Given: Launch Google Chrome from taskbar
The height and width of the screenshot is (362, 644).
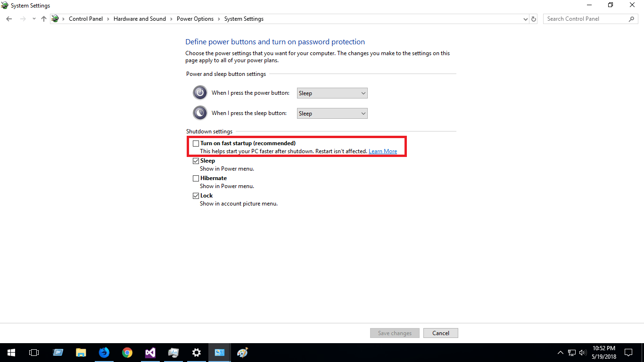Looking at the screenshot, I should [x=127, y=353].
